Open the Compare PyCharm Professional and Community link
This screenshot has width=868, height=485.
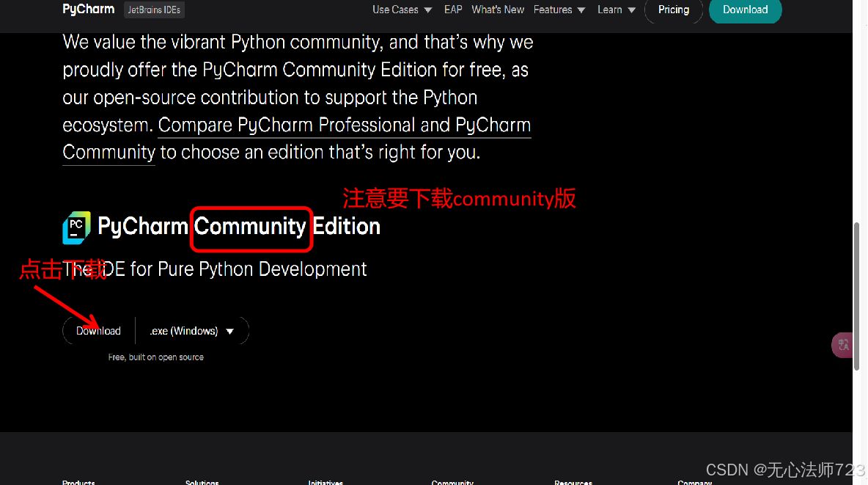(x=345, y=125)
